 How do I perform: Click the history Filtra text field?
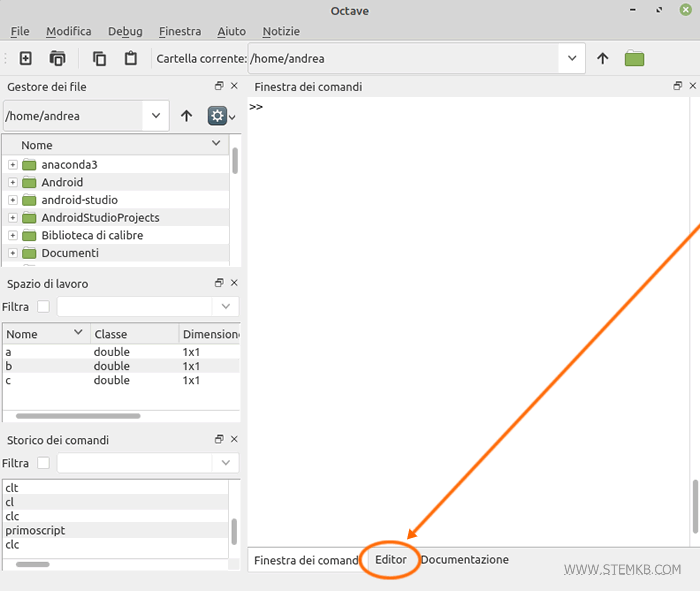[x=135, y=463]
